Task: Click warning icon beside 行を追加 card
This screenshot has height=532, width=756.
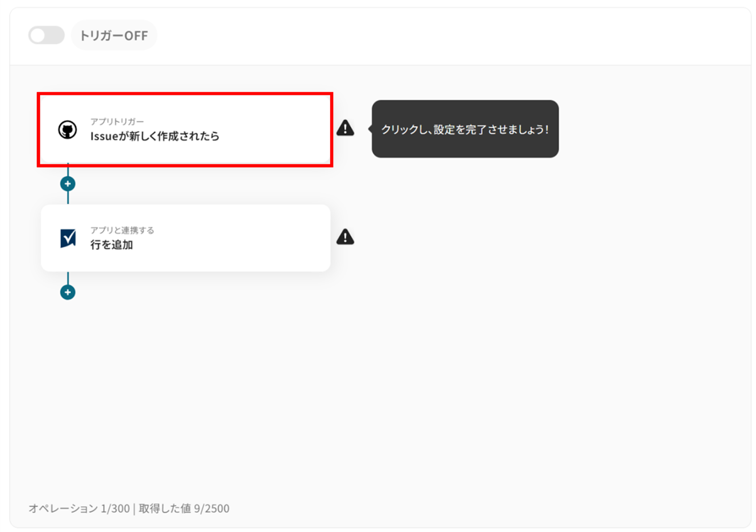Action: point(345,237)
